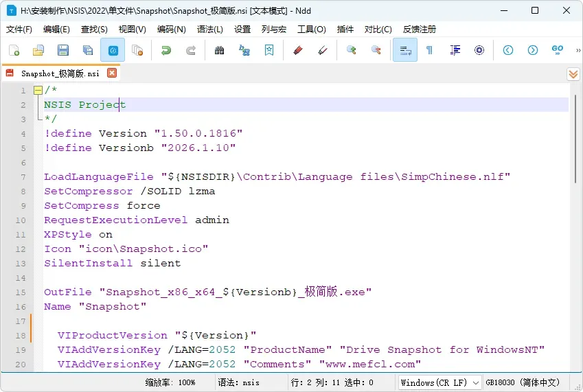583x392 pixels.
Task: Click the OutFile keyword on line 15
Action: (68, 292)
